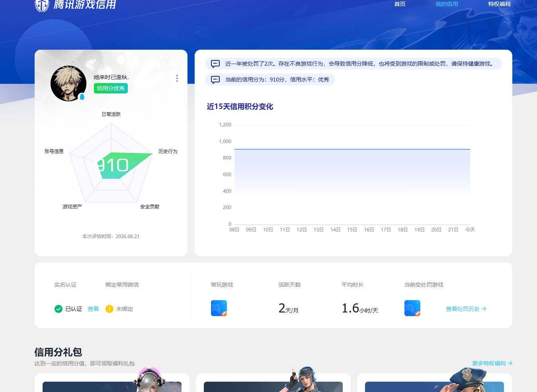
Task: Click the message icon beside credit score notice
Action: pos(215,80)
